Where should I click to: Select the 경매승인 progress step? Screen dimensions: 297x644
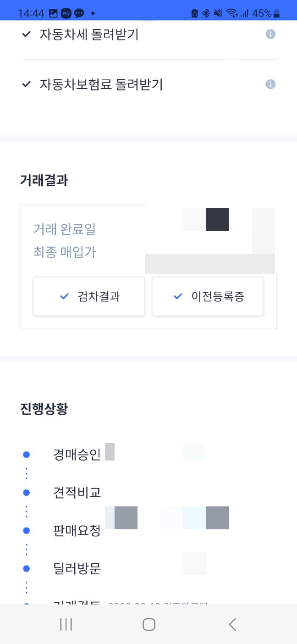click(77, 455)
